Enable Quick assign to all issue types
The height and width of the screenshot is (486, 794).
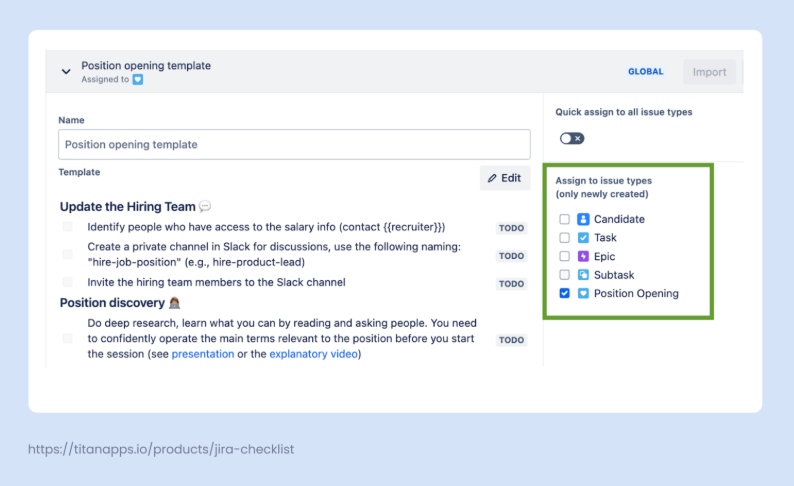click(x=572, y=139)
